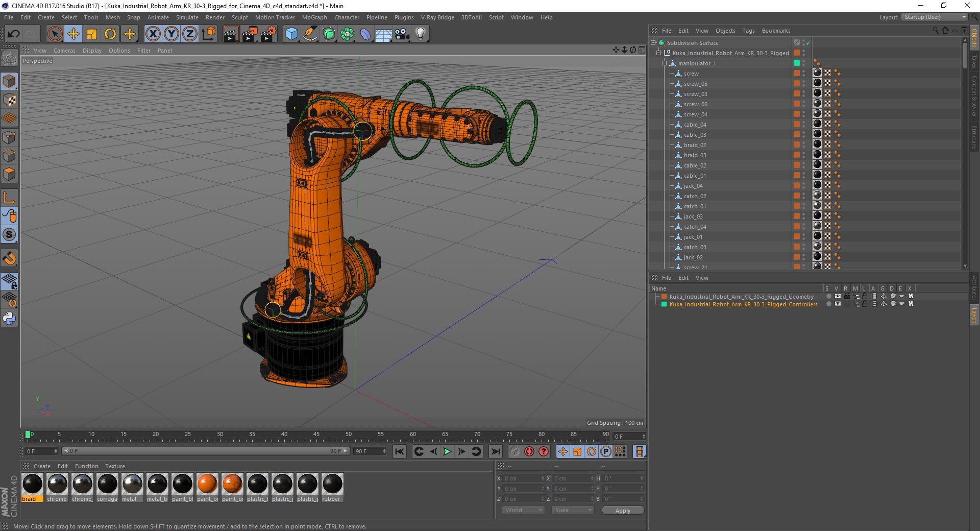Step the current frame 0 F field
Screen dimensions: 980x531
pos(56,451)
